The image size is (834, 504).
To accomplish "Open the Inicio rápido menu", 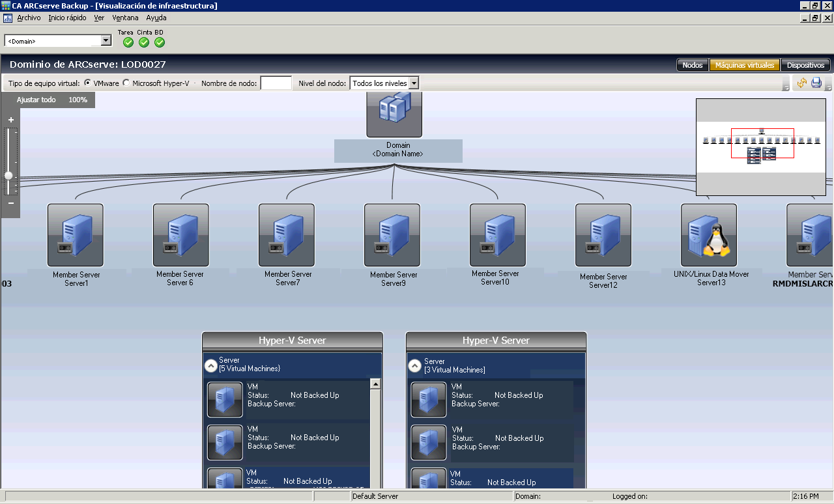I will [67, 18].
